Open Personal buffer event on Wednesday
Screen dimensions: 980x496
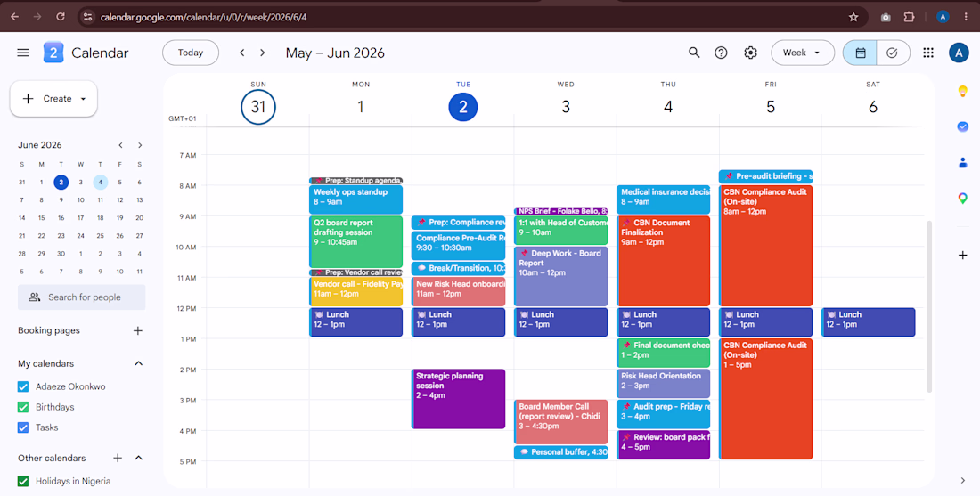click(x=560, y=452)
